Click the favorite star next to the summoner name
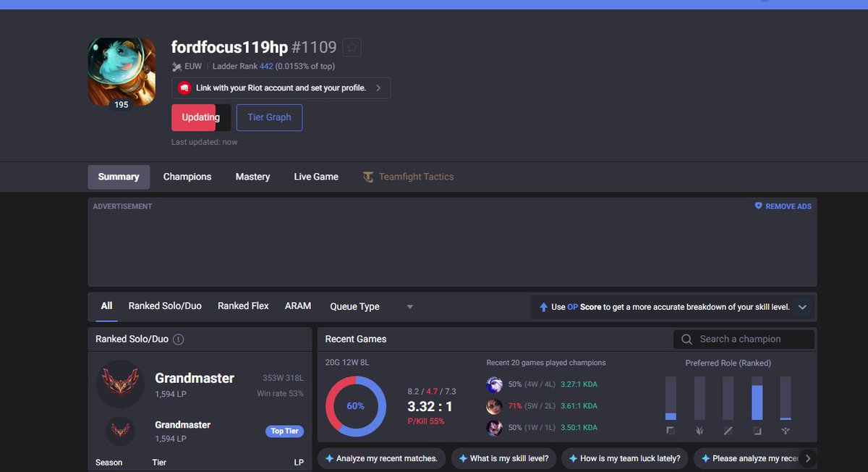This screenshot has width=868, height=472. point(352,48)
